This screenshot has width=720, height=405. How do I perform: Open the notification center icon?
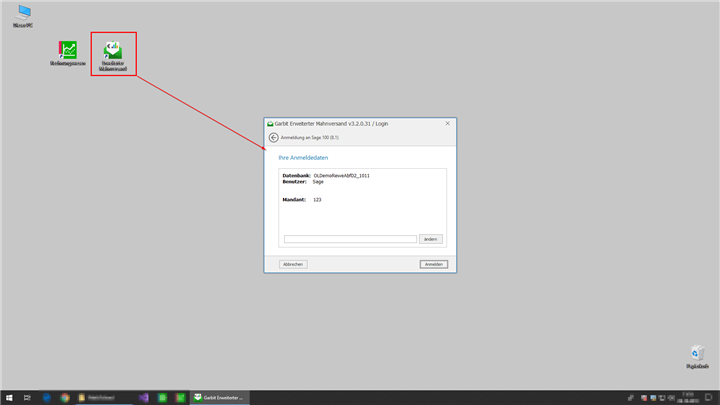pyautogui.click(x=709, y=398)
